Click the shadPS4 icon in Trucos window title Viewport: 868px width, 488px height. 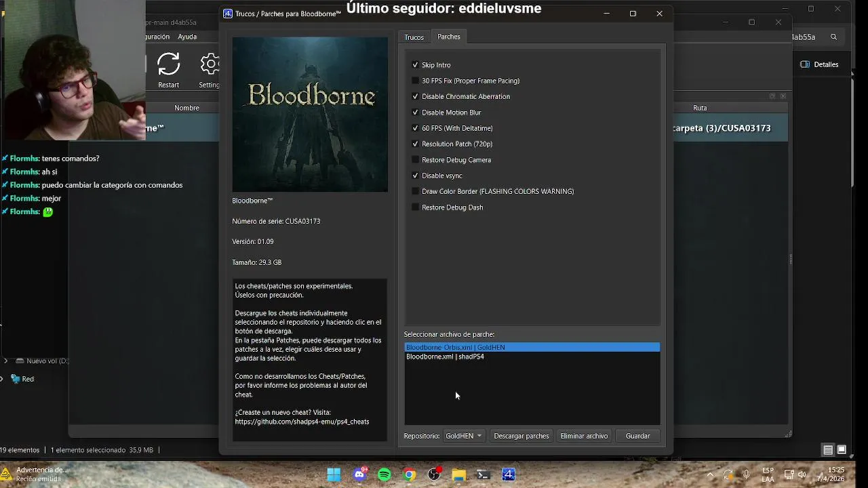click(228, 14)
